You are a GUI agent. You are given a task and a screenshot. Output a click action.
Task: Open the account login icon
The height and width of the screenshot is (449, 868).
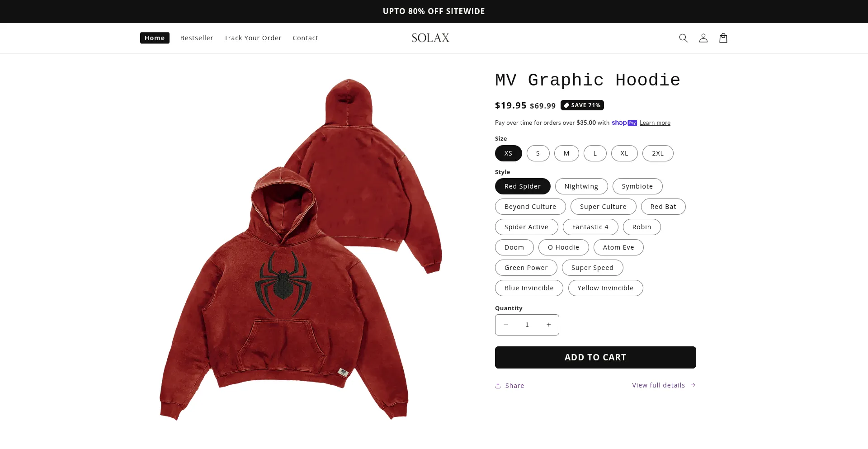coord(703,38)
